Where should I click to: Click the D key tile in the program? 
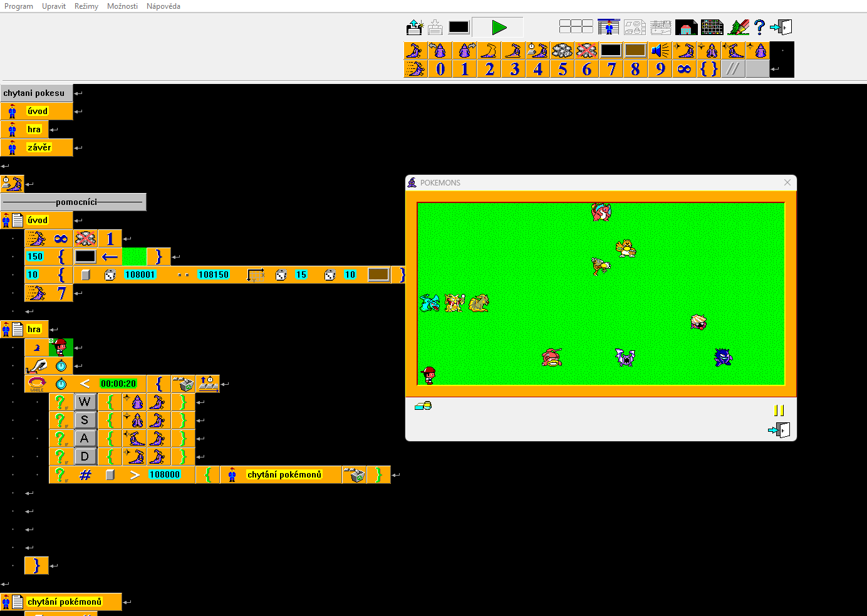tap(85, 457)
